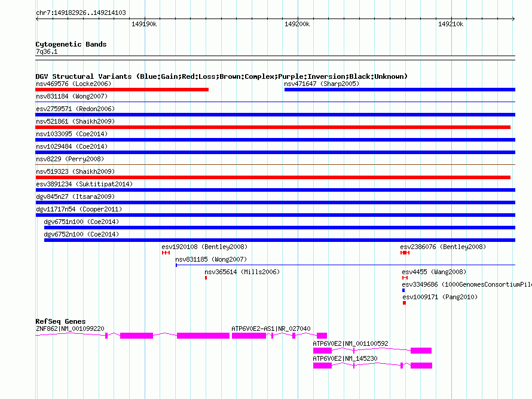Click the esv2386076 Bentley2008 red glyph
532x399 pixels.
(405, 253)
